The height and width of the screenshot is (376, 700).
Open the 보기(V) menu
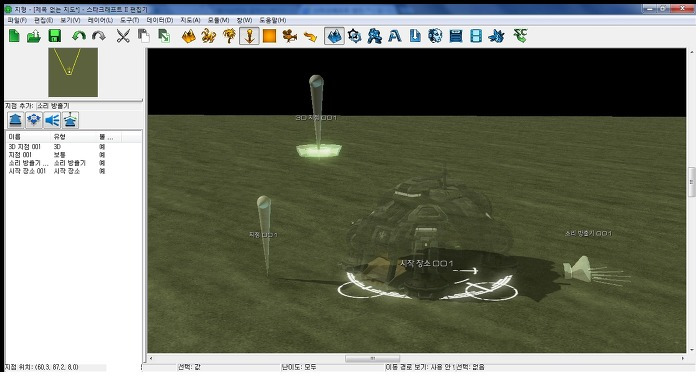tap(70, 20)
